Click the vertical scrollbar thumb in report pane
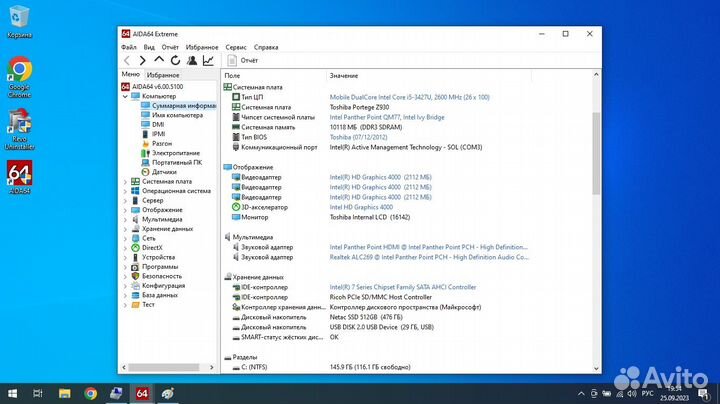The height and width of the screenshot is (404, 720). point(596,153)
